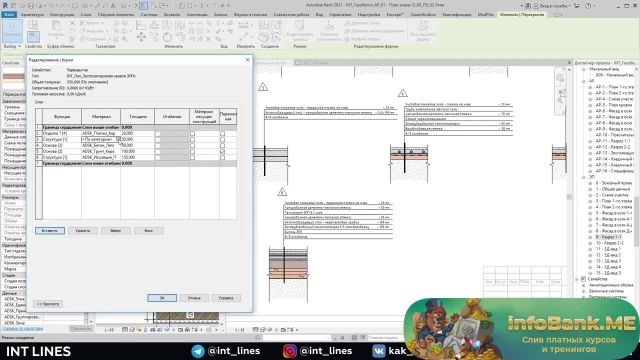Select the Rotate tool in the ribbon

[x=167, y=37]
